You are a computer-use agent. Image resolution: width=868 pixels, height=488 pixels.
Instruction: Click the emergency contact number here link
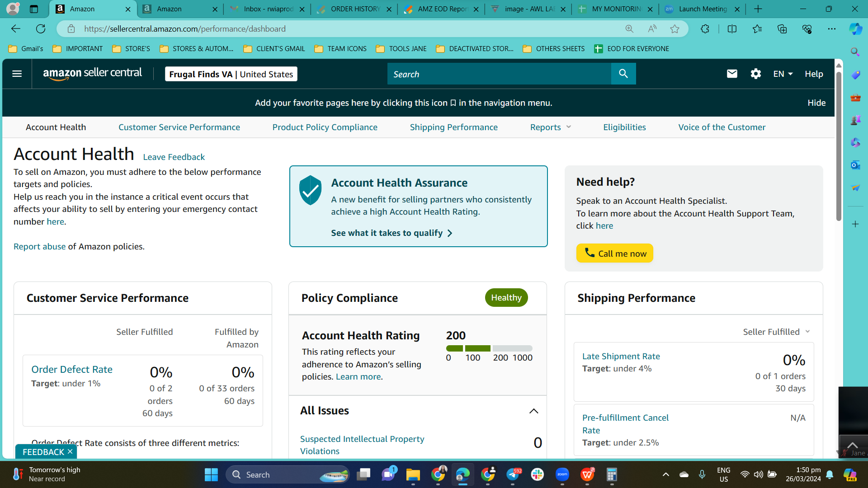coord(55,222)
